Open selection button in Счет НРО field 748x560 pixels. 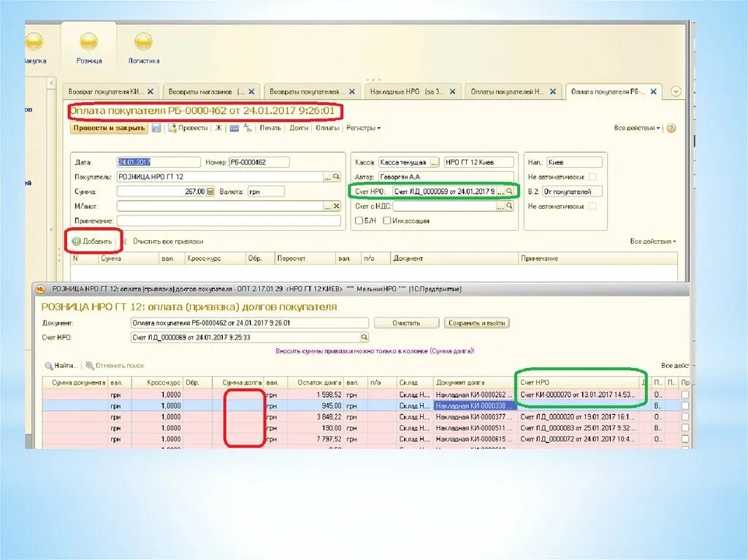(500, 191)
